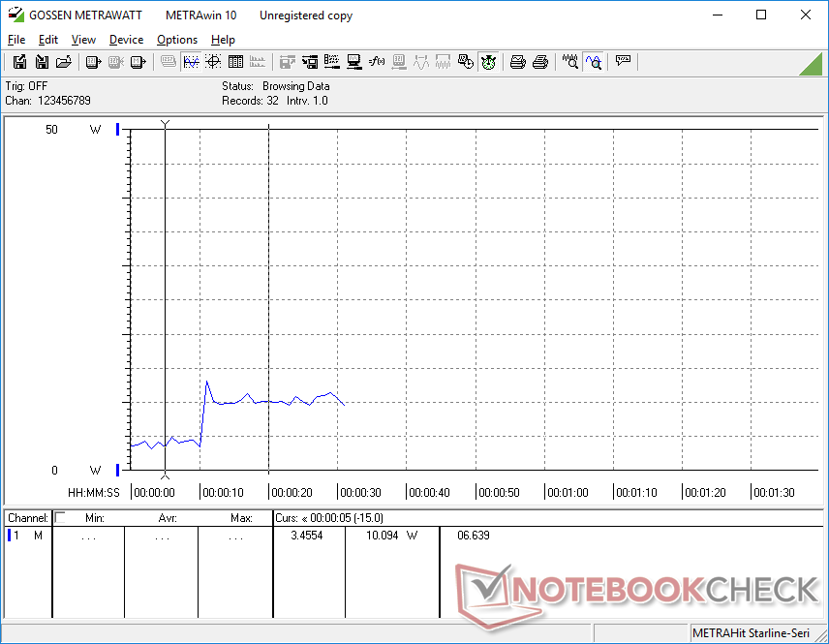The width and height of the screenshot is (829, 644).
Task: Click the greyed single waveform icon
Action: tap(421, 62)
